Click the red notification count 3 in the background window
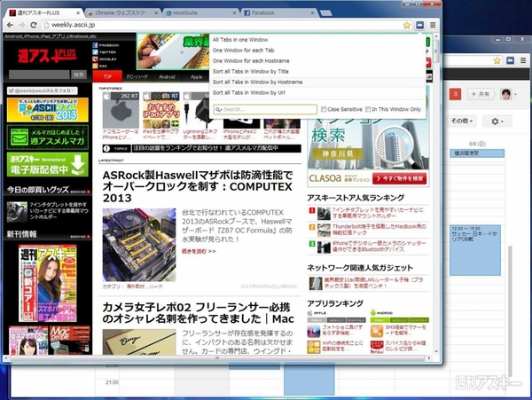Screen dimensions: 532x400 click(x=455, y=94)
